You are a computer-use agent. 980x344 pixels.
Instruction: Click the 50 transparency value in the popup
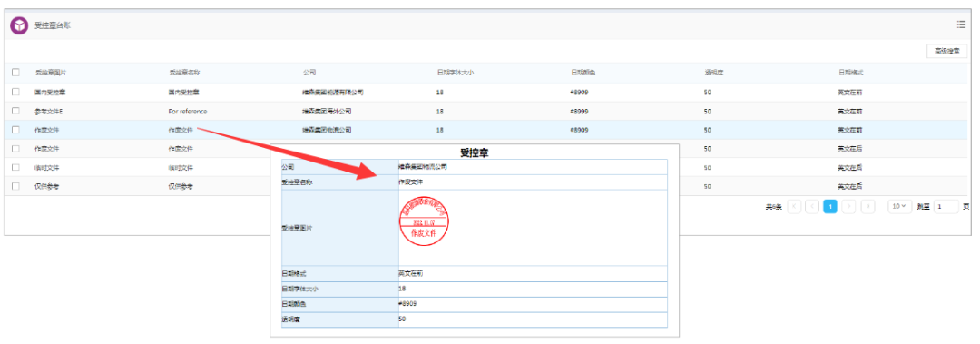click(x=402, y=319)
